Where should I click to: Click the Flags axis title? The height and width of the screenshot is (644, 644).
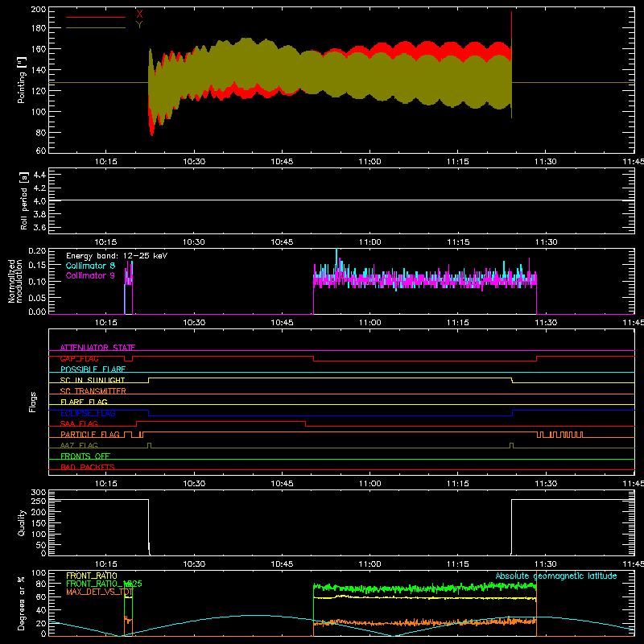coord(33,402)
